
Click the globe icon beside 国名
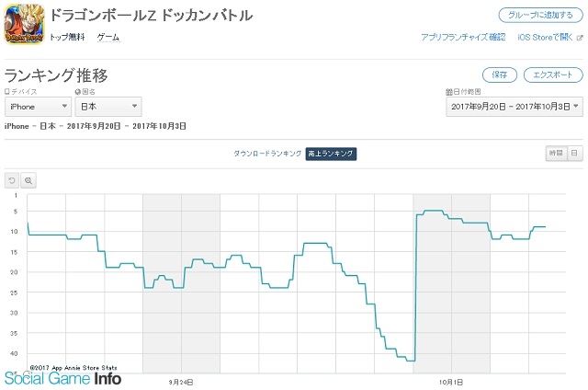(x=77, y=92)
